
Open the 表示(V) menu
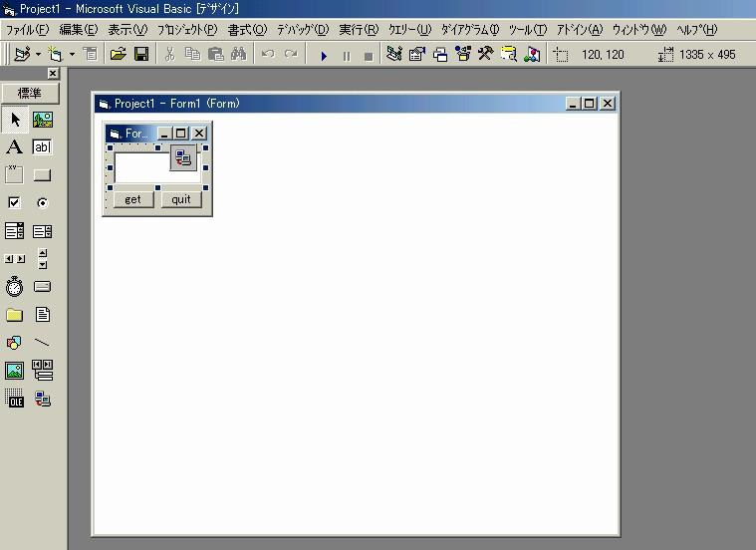point(127,30)
